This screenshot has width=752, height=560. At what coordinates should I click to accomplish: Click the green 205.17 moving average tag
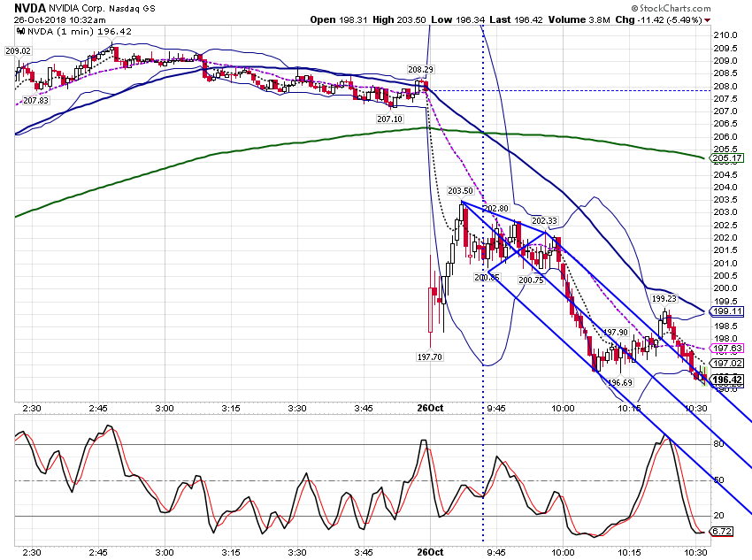[727, 157]
